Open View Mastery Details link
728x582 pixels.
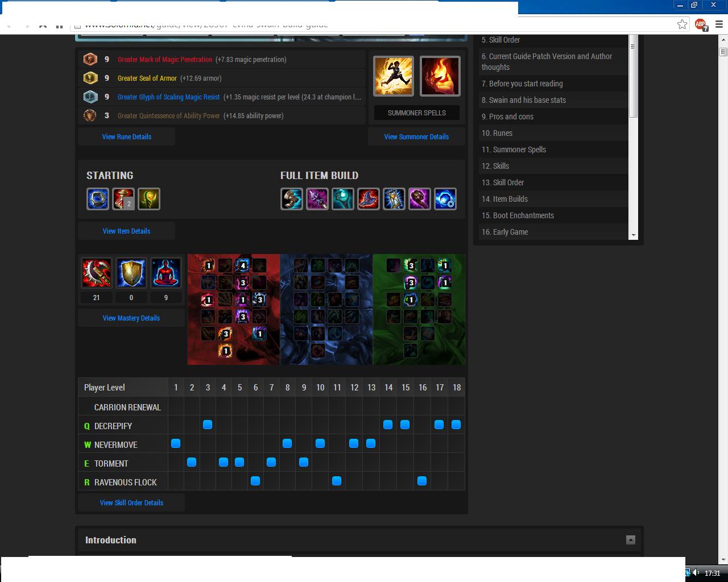pos(131,318)
